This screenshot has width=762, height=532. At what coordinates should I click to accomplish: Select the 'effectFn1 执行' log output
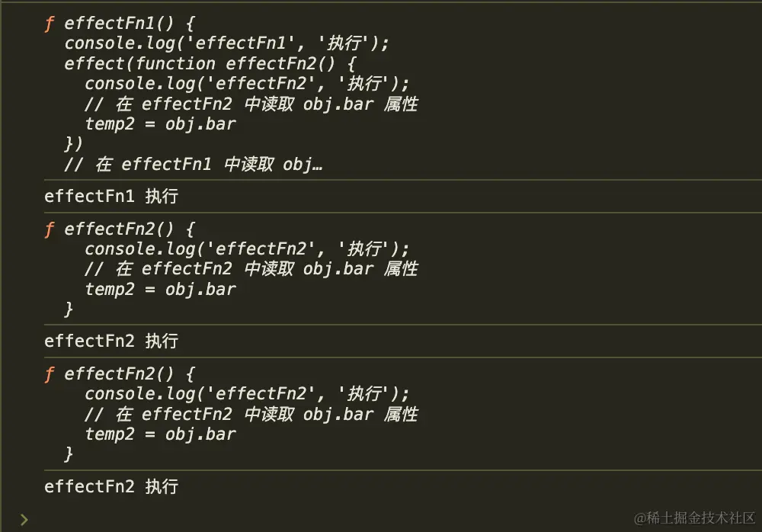tap(111, 196)
